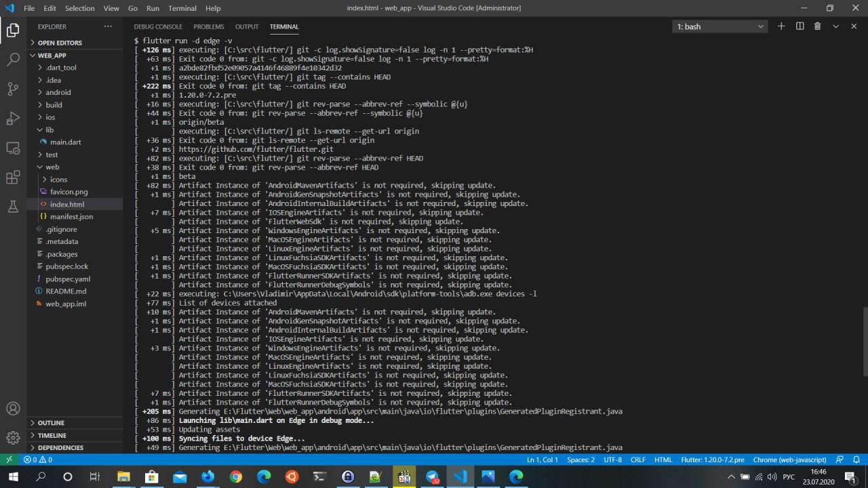This screenshot has width=868, height=488.
Task: Open the Test flask view in activity bar
Action: pos(13,207)
